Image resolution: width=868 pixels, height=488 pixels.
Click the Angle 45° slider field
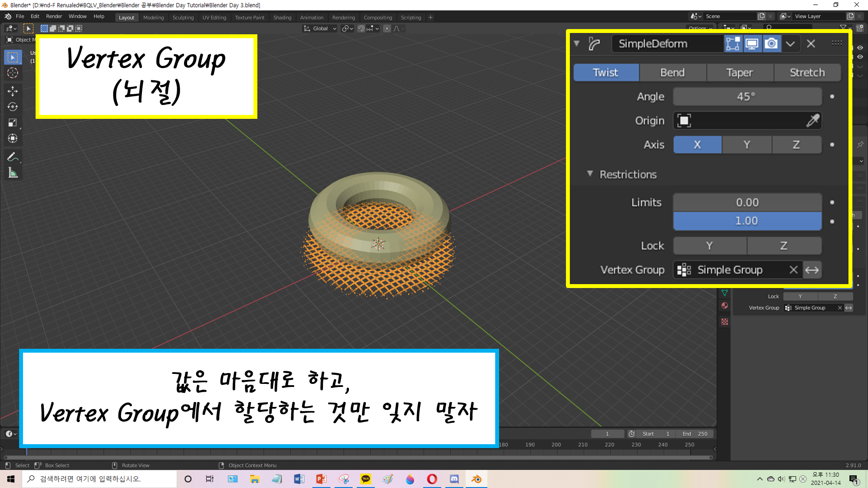tap(747, 96)
